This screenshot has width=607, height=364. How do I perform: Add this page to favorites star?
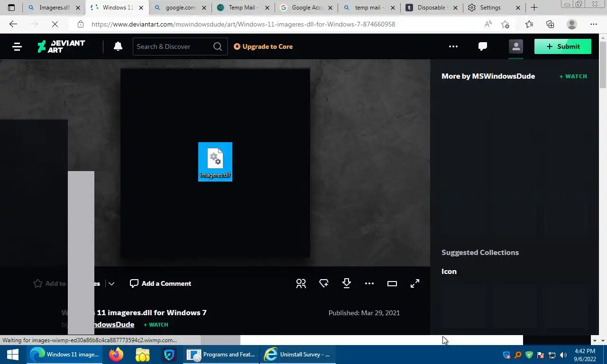pos(505,24)
